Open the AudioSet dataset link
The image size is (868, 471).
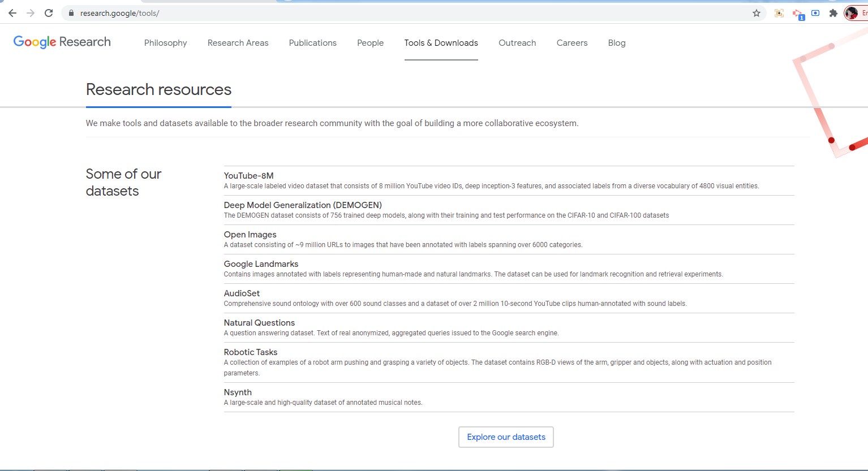(x=242, y=293)
